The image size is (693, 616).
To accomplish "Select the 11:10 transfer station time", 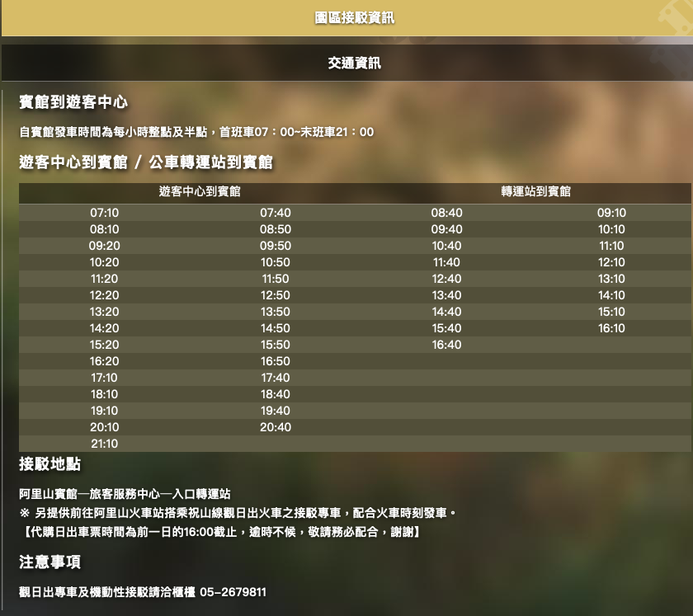I will 611,246.
